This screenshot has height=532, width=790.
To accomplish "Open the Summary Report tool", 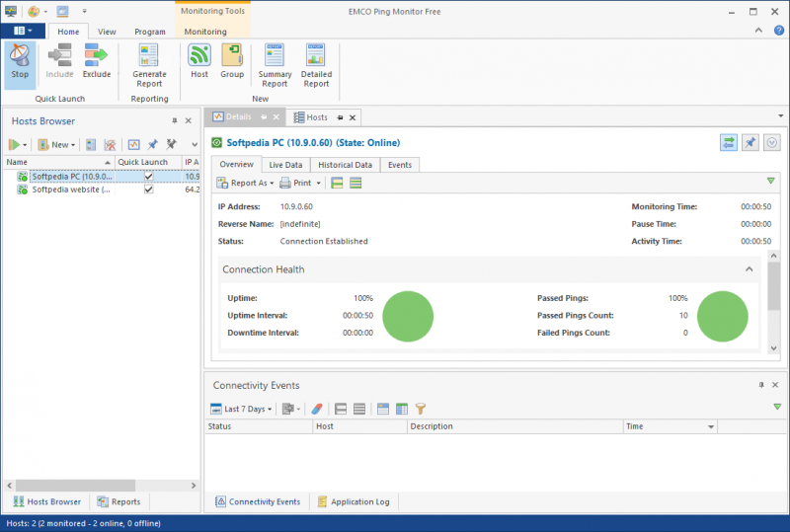I will point(275,65).
